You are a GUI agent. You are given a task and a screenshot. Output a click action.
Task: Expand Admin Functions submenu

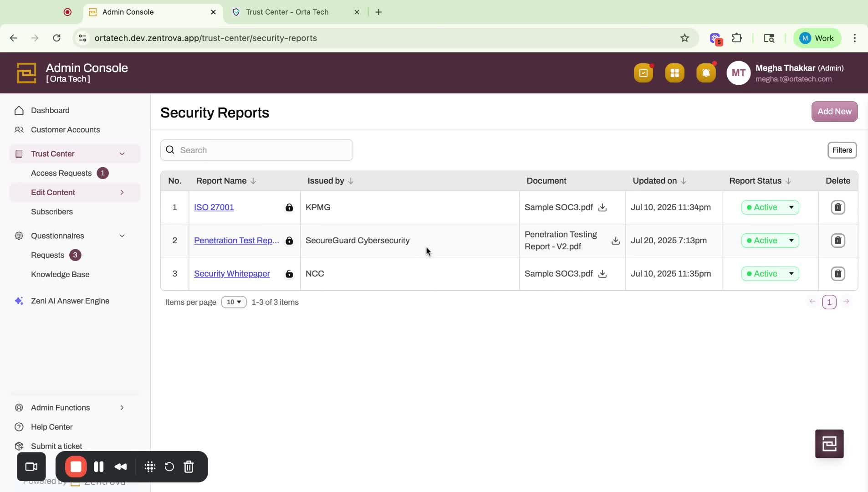(122, 408)
